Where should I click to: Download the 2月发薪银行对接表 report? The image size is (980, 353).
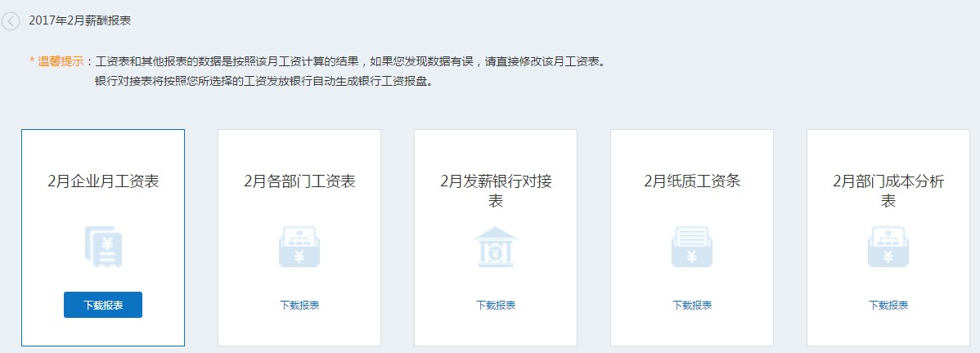pyautogui.click(x=496, y=305)
